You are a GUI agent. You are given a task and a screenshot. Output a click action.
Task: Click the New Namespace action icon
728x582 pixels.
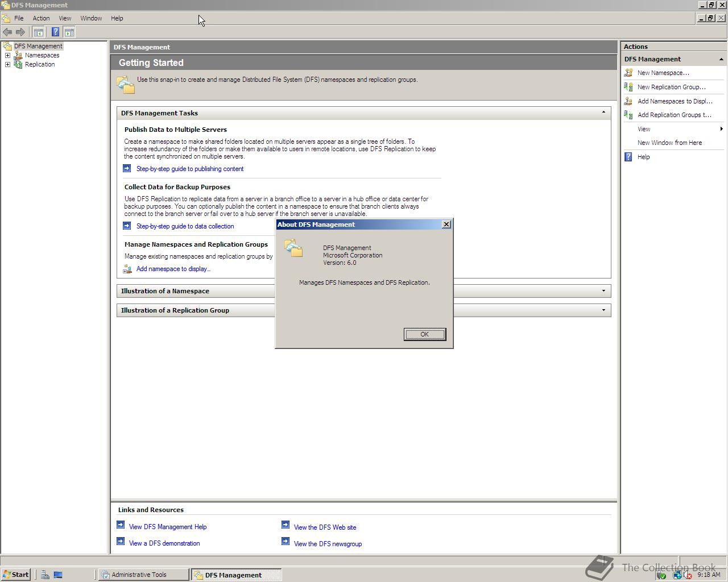click(628, 73)
